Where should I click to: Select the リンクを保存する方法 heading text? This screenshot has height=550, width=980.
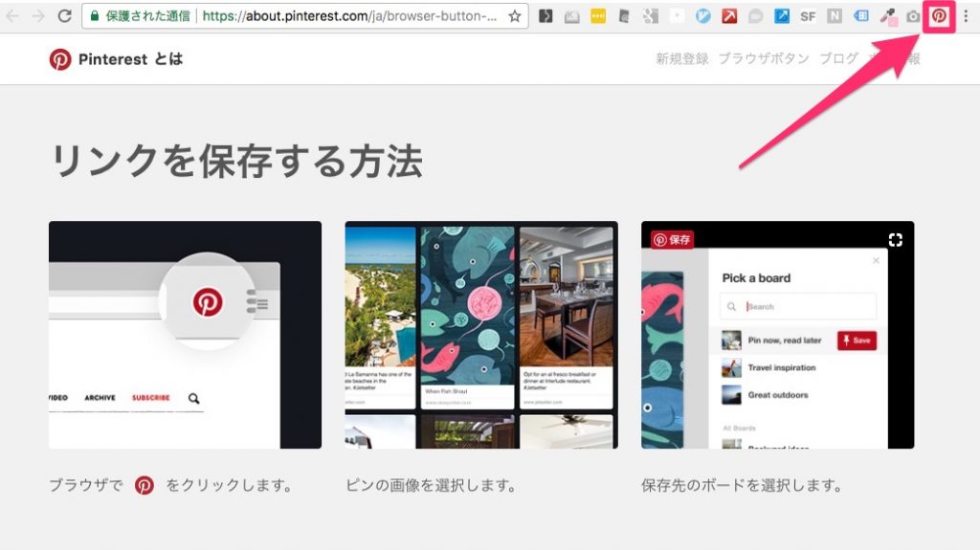click(236, 161)
